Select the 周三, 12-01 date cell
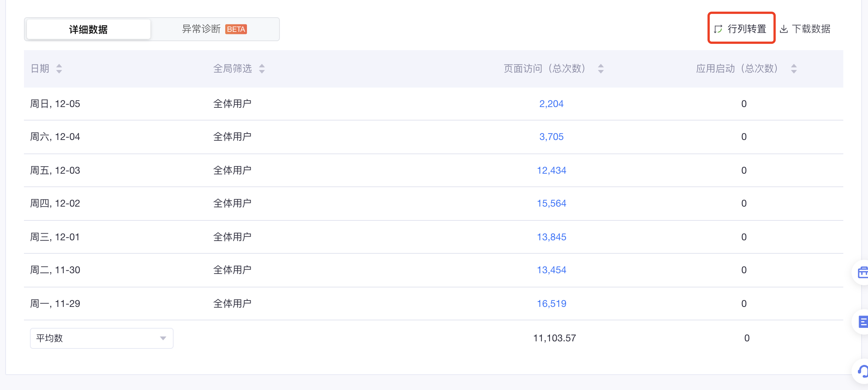868x390 pixels. (55, 237)
